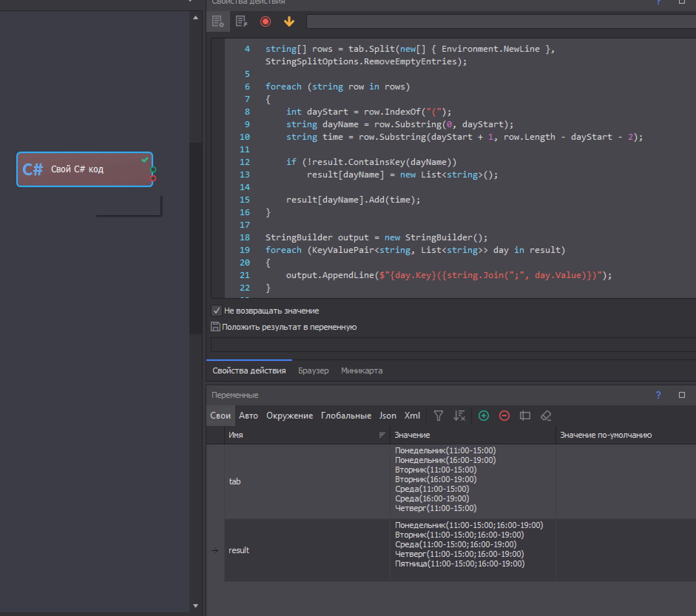Screen dimensions: 696x616
Task: Select the Глобальные variables tab
Action: tap(346, 416)
